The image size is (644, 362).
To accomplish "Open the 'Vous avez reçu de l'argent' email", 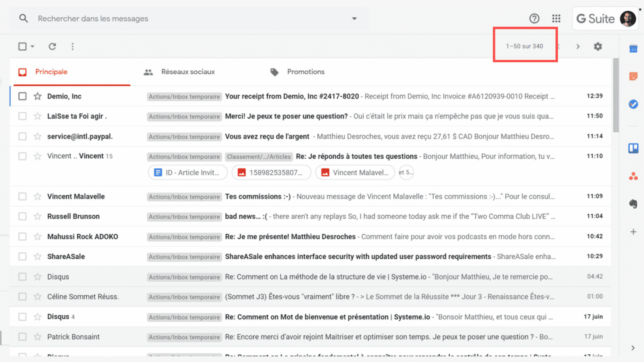I will pyautogui.click(x=267, y=136).
